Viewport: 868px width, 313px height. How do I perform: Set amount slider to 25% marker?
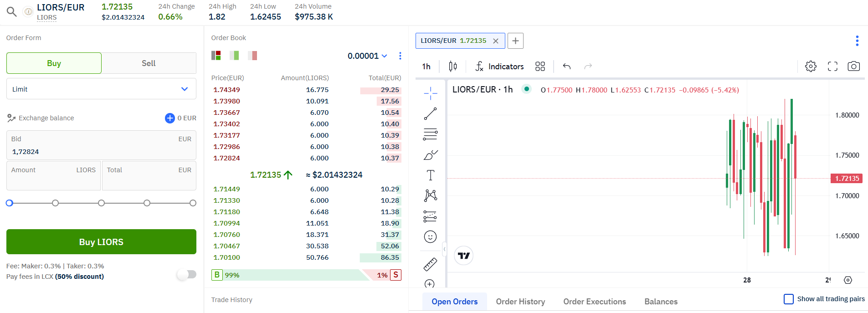(56, 203)
